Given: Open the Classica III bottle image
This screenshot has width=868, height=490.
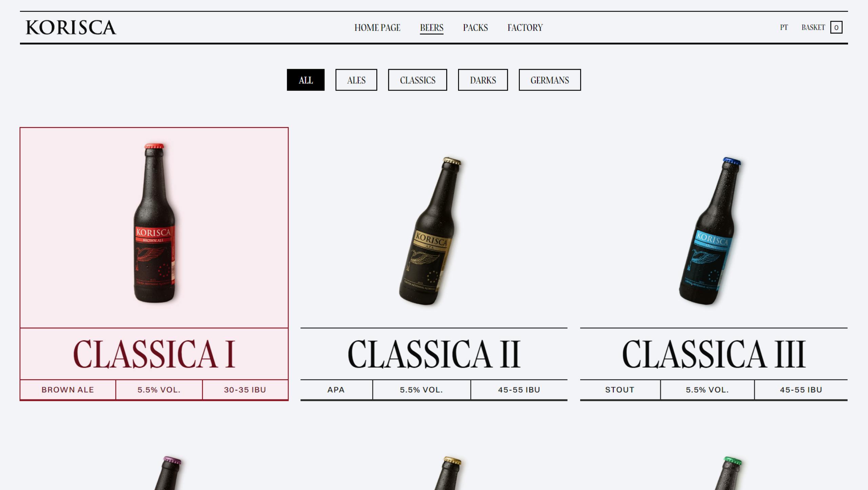Looking at the screenshot, I should 709,231.
